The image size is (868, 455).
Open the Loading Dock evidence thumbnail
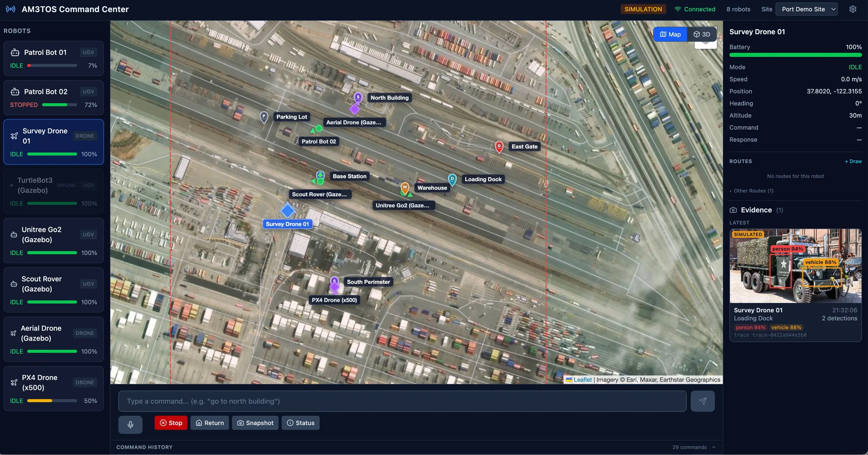(796, 266)
